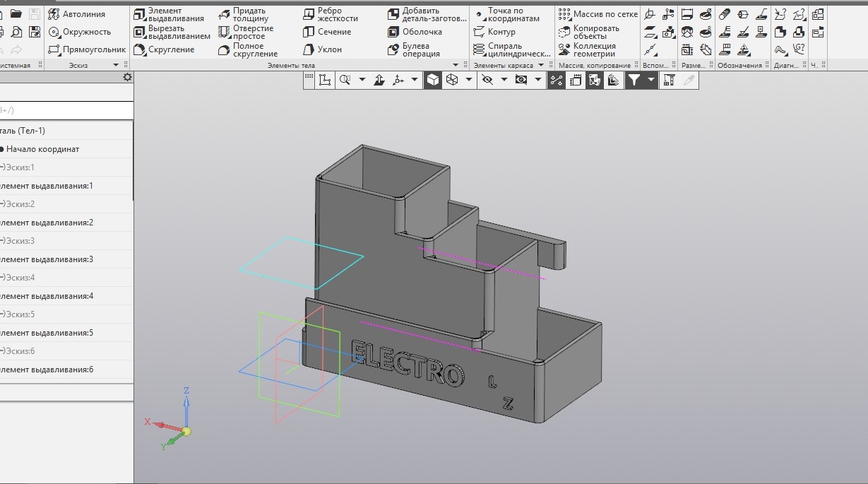This screenshot has width=868, height=484.
Task: Toggle the shaded display mode
Action: 432,79
